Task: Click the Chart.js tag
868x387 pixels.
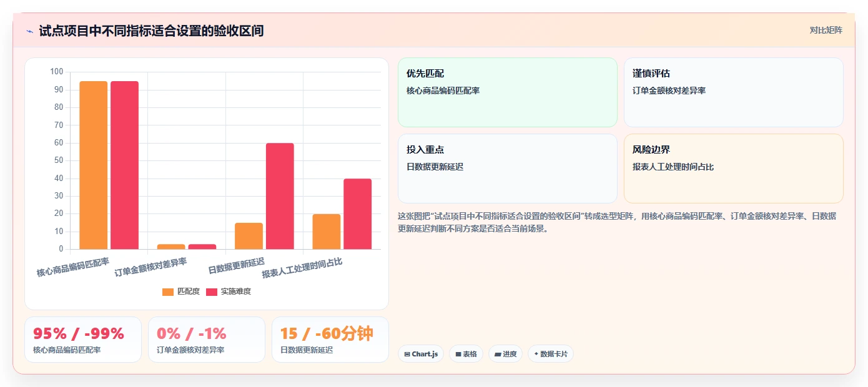Action: click(x=421, y=354)
